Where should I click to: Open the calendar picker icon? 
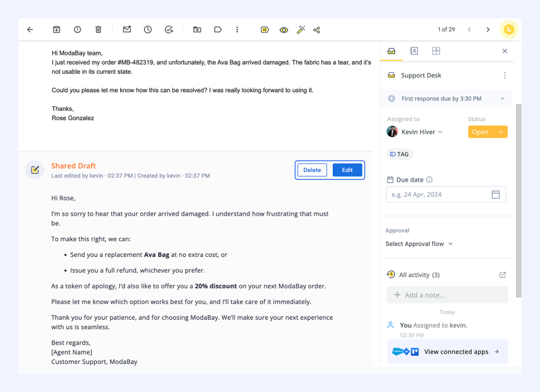(x=496, y=194)
